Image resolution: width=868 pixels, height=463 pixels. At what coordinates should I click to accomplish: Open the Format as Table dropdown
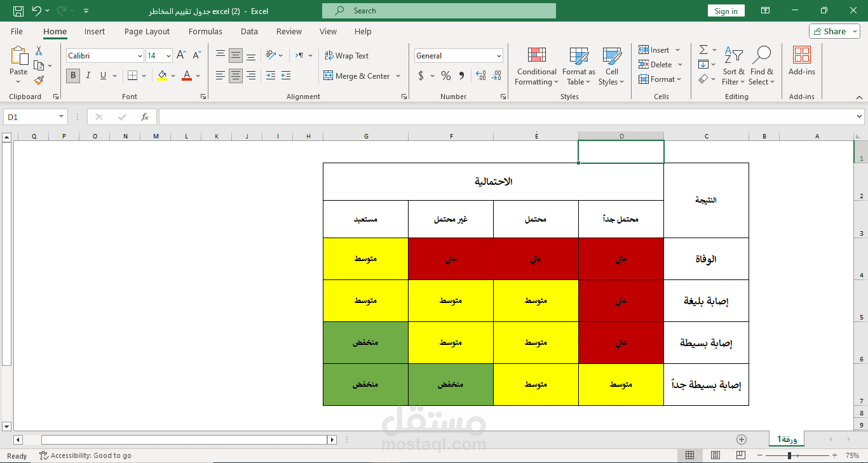click(x=579, y=66)
